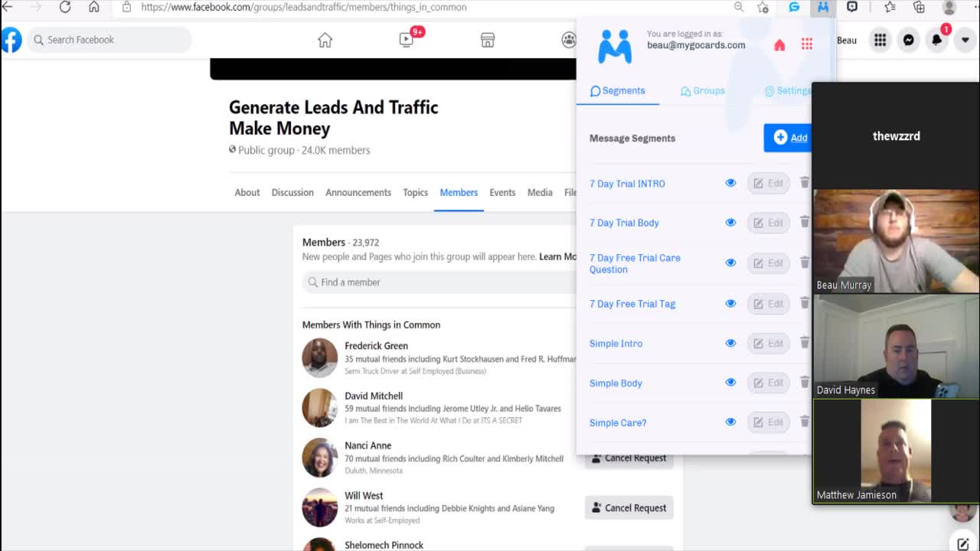The height and width of the screenshot is (551, 980).
Task: Delete the 7 Day Free Trial Tag segment
Action: tap(805, 303)
